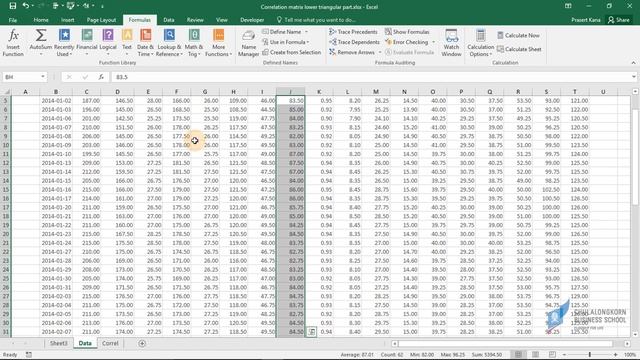This screenshot has width=640, height=360.
Task: Click Trace Precedents
Action: [x=353, y=32]
